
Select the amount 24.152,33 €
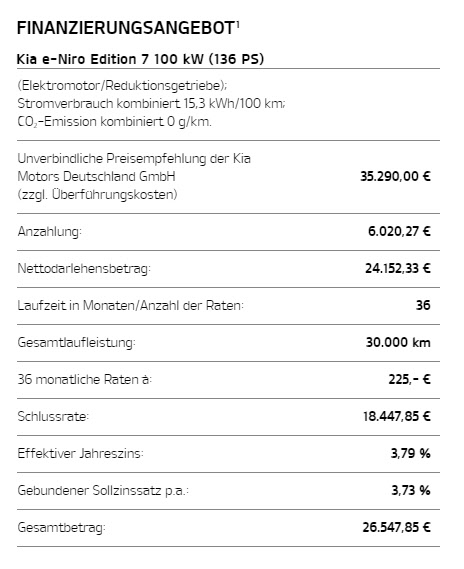pos(398,268)
